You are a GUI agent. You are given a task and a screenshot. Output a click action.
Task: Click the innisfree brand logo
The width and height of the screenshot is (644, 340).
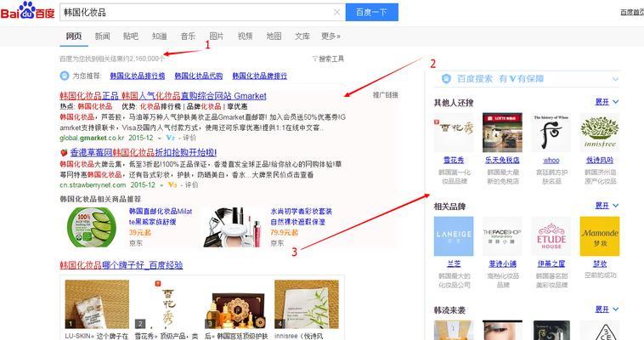coord(600,133)
